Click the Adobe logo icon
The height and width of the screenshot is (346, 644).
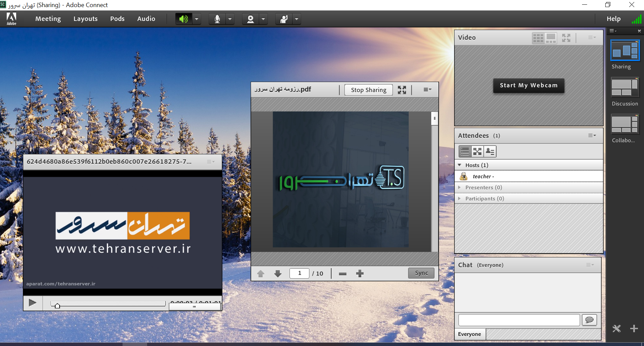coord(11,19)
